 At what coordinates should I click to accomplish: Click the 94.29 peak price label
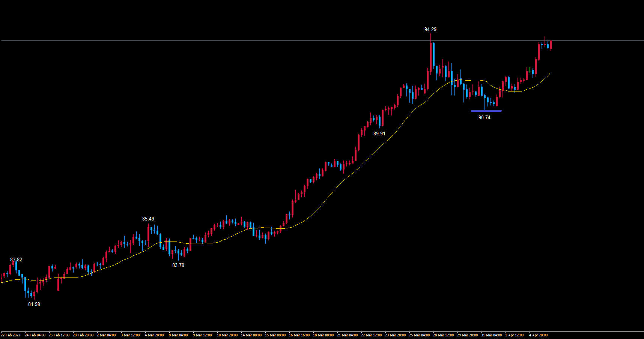[430, 29]
